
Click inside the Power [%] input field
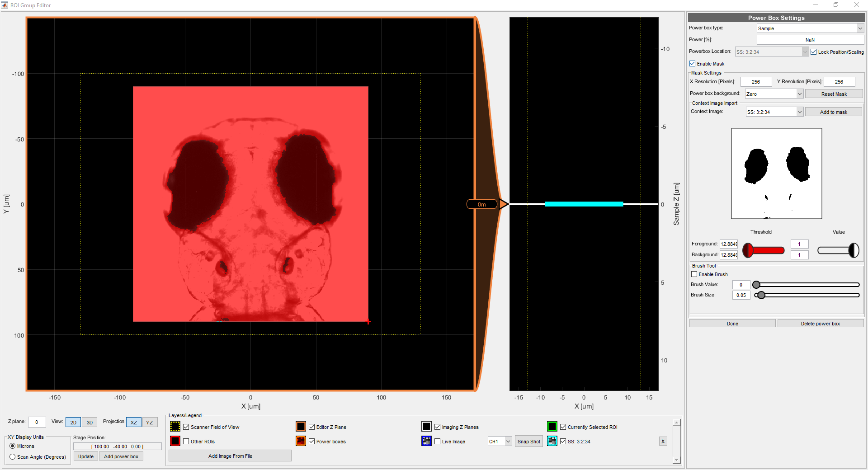coord(810,40)
